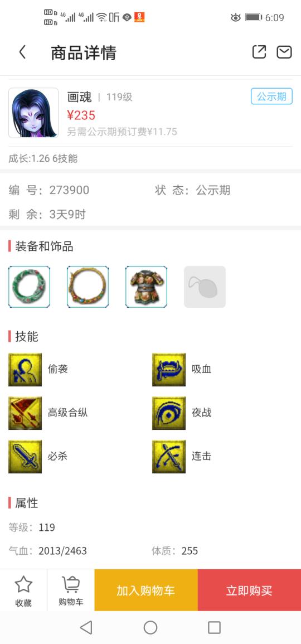Tap the back arrow in header
This screenshot has width=301, height=644.
[23, 52]
